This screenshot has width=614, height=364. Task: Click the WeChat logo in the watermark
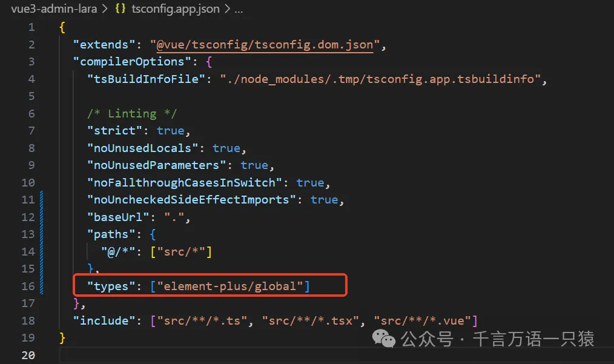[x=384, y=339]
